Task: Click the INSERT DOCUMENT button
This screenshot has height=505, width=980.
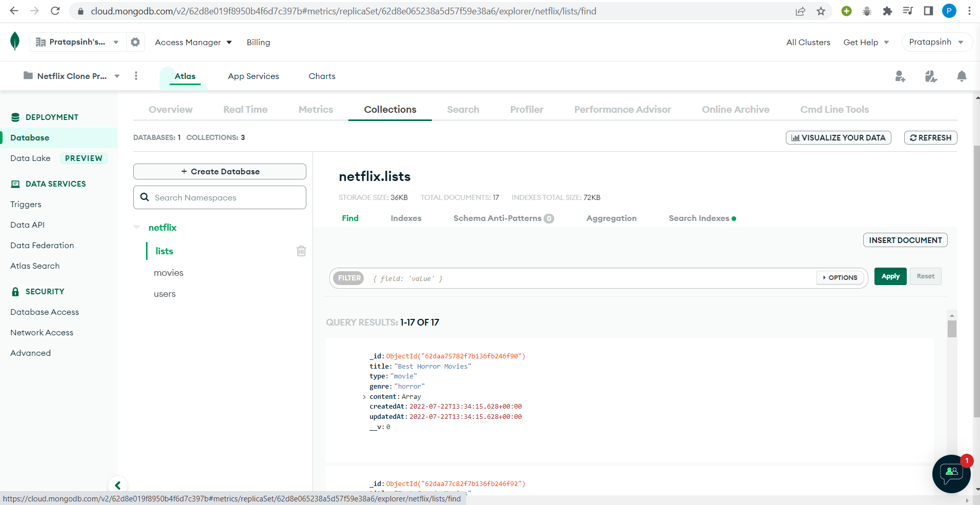Action: coord(905,240)
